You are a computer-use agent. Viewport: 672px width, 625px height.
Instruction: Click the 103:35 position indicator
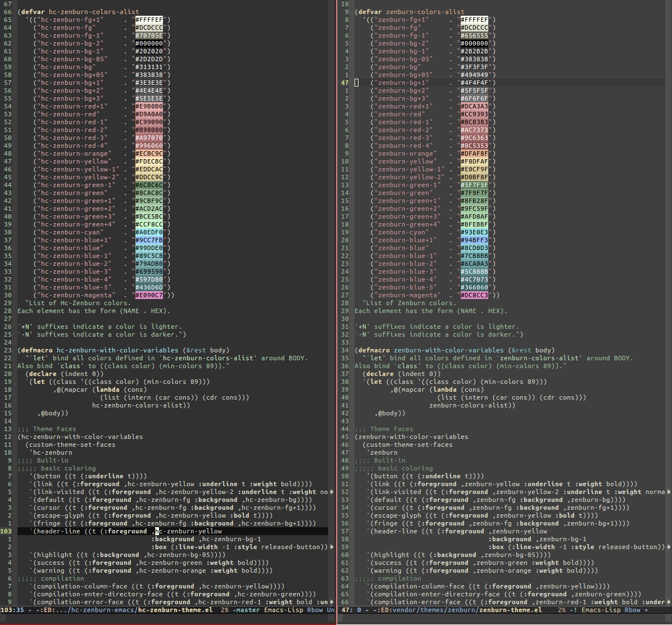pos(12,610)
